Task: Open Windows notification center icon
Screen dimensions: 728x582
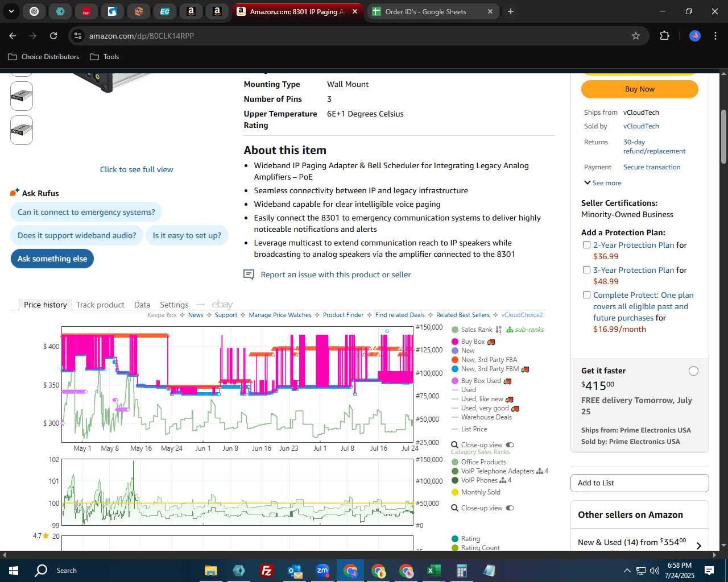Action: [709, 571]
